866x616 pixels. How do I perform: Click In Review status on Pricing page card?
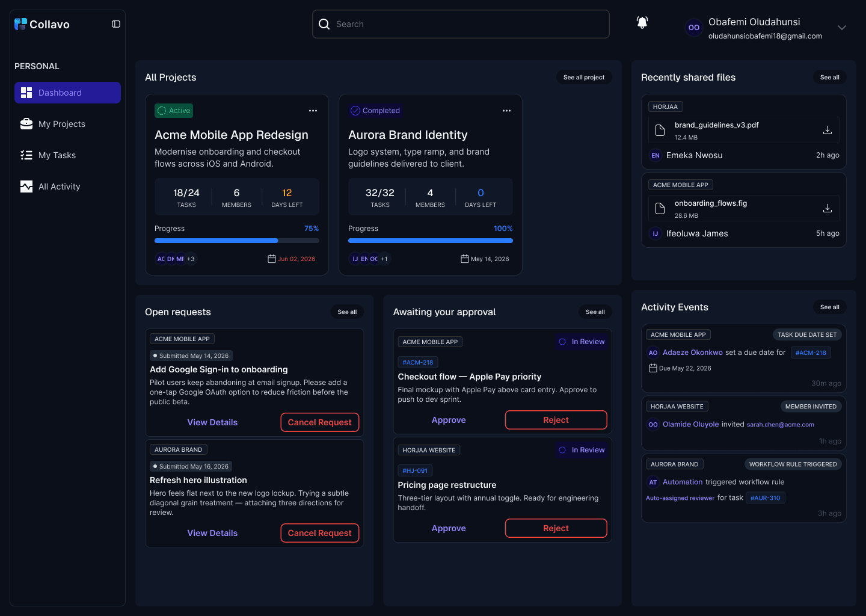pyautogui.click(x=582, y=450)
